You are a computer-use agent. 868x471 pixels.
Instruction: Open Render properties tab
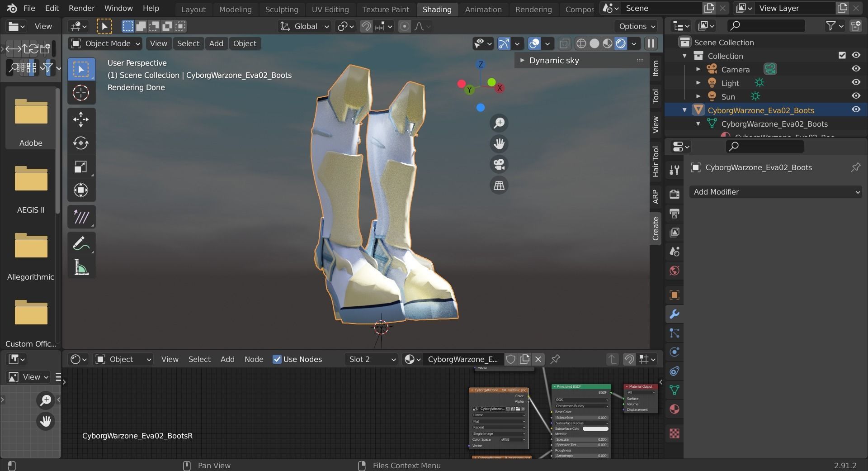pyautogui.click(x=675, y=194)
